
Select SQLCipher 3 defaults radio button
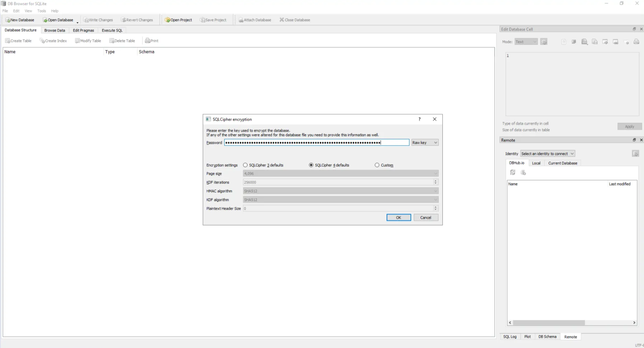(x=245, y=165)
